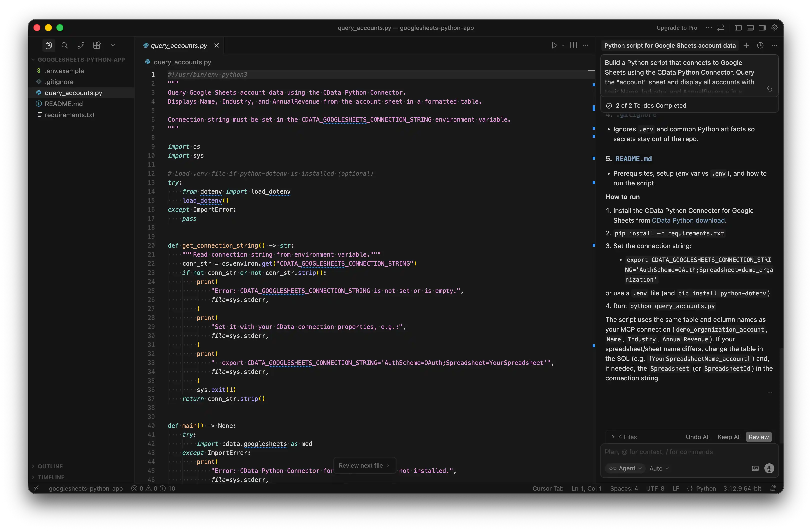Open Settings via the gear icon
The width and height of the screenshot is (812, 531).
[x=774, y=28]
